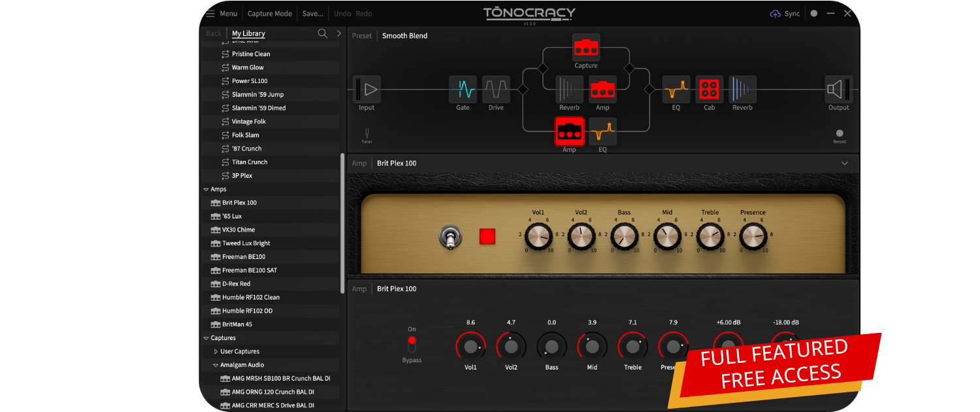This screenshot has height=412, width=980.
Task: Adjust the Vol1 red ring knob
Action: (470, 347)
